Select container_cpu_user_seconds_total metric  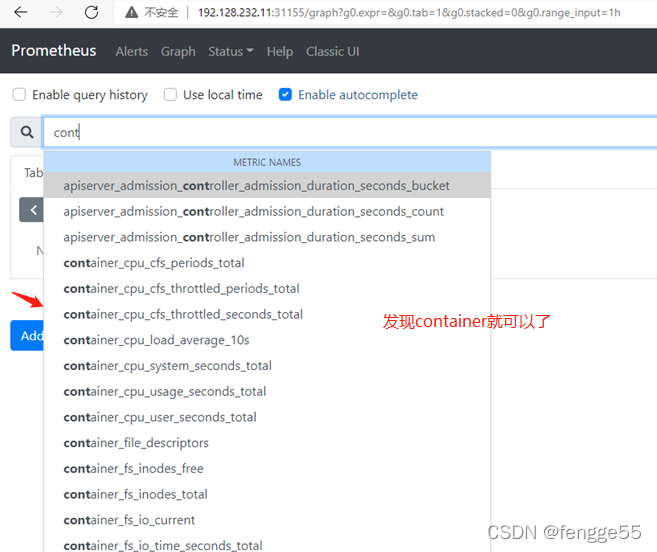[267, 417]
